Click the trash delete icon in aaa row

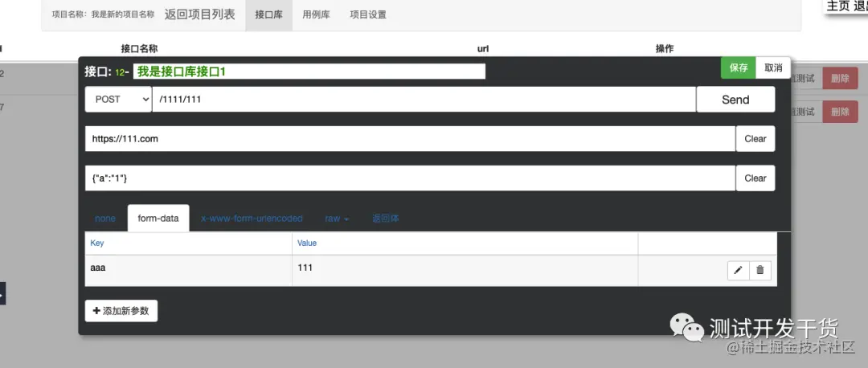[x=760, y=270]
